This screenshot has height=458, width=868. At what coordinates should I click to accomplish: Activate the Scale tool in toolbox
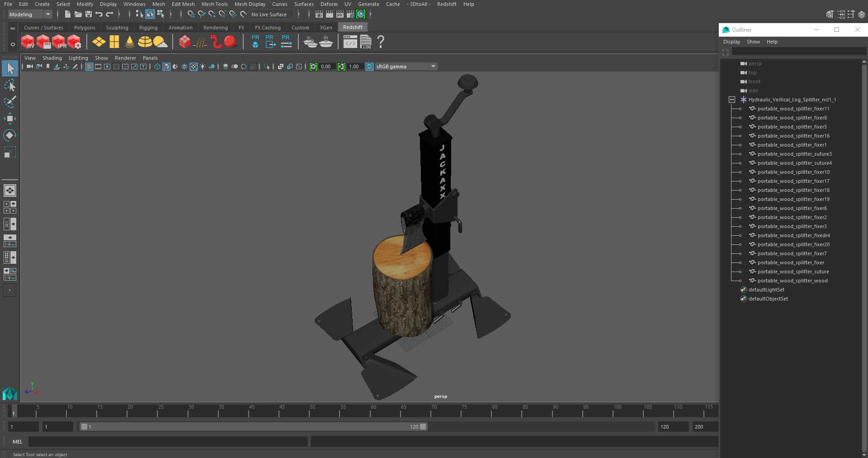(9, 152)
